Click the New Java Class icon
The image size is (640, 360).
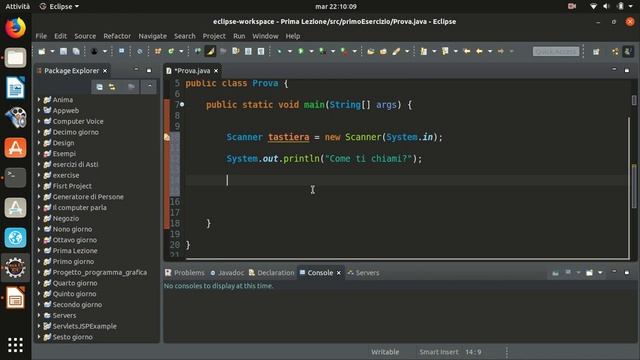pos(171,51)
